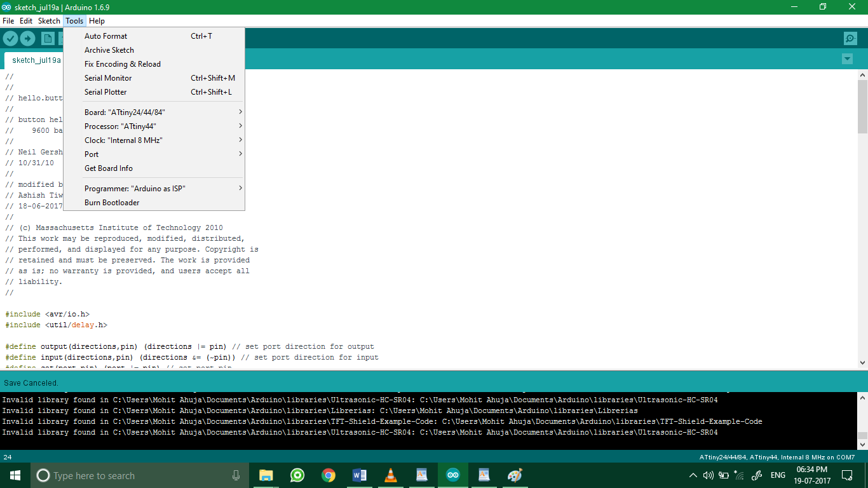868x488 pixels.
Task: Open Microsoft Word from taskbar
Action: (x=359, y=475)
